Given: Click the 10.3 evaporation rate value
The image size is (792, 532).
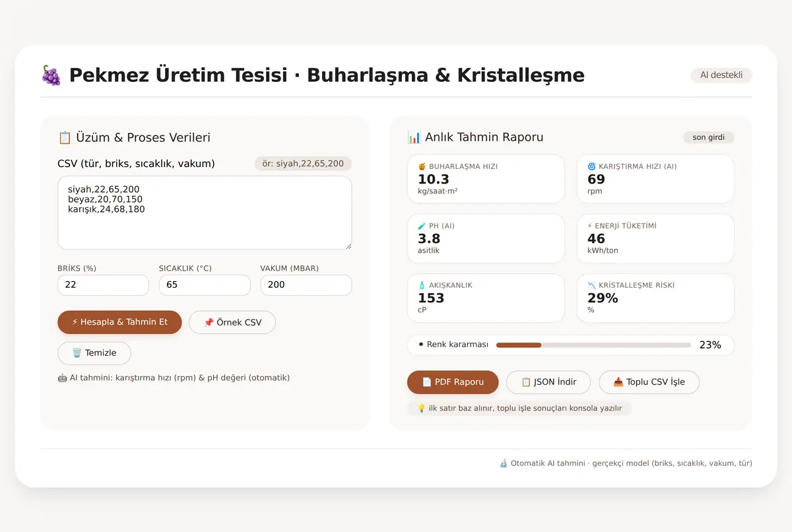Looking at the screenshot, I should pos(434,180).
